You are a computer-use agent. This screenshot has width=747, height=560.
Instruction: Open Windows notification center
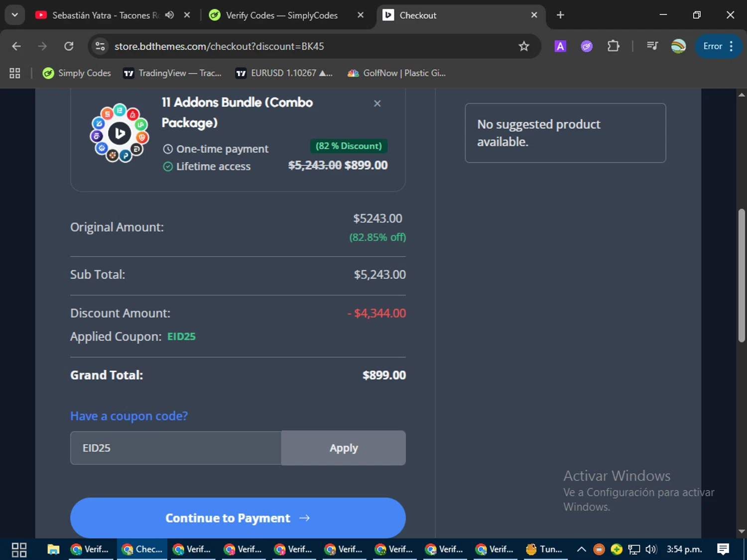723,550
